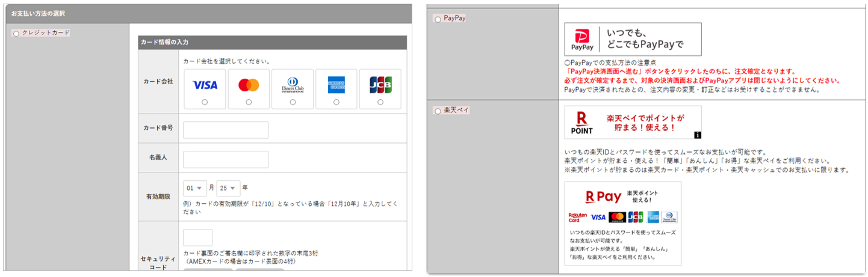The width and height of the screenshot is (868, 277).
Task: Select the radio button under the Mastercard logo
Action: 249,102
